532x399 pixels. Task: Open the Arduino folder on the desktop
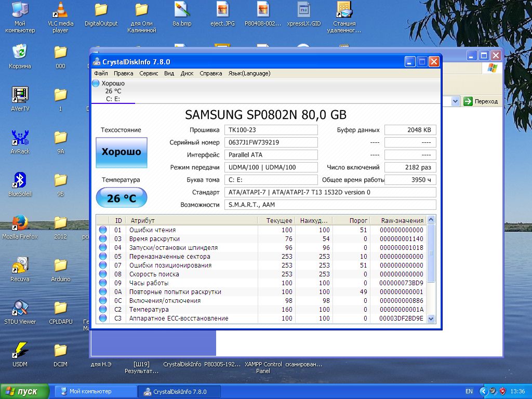[x=61, y=265]
